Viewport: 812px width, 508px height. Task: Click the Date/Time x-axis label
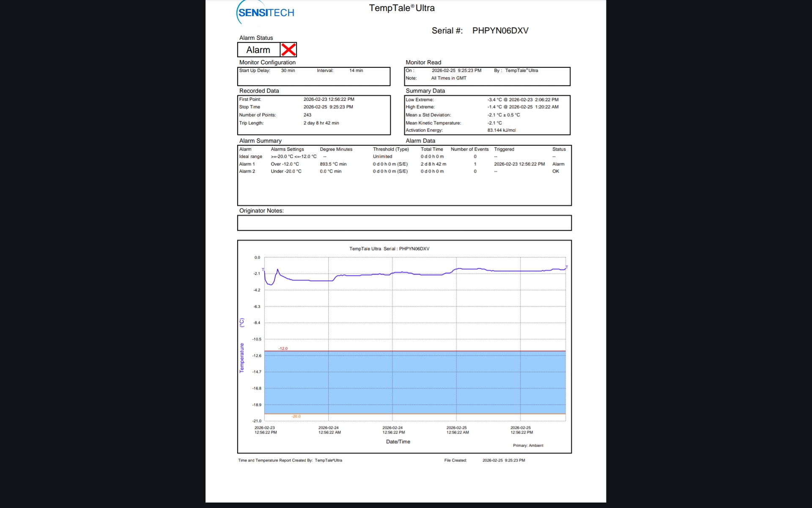(398, 442)
